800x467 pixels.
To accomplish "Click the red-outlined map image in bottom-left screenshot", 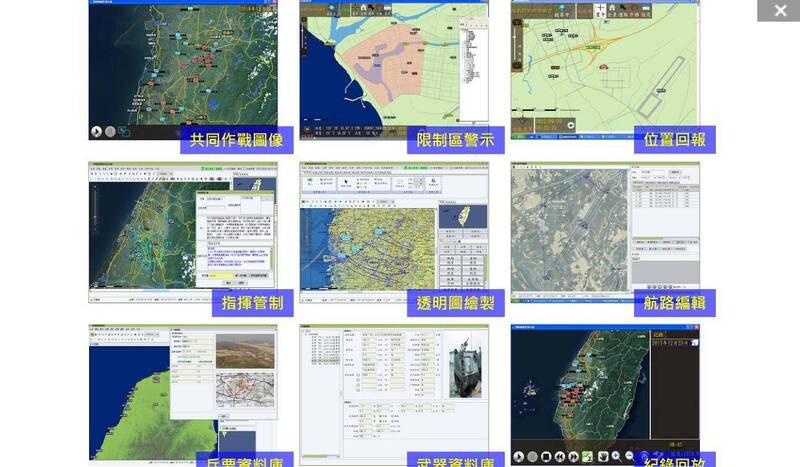I will tap(245, 389).
